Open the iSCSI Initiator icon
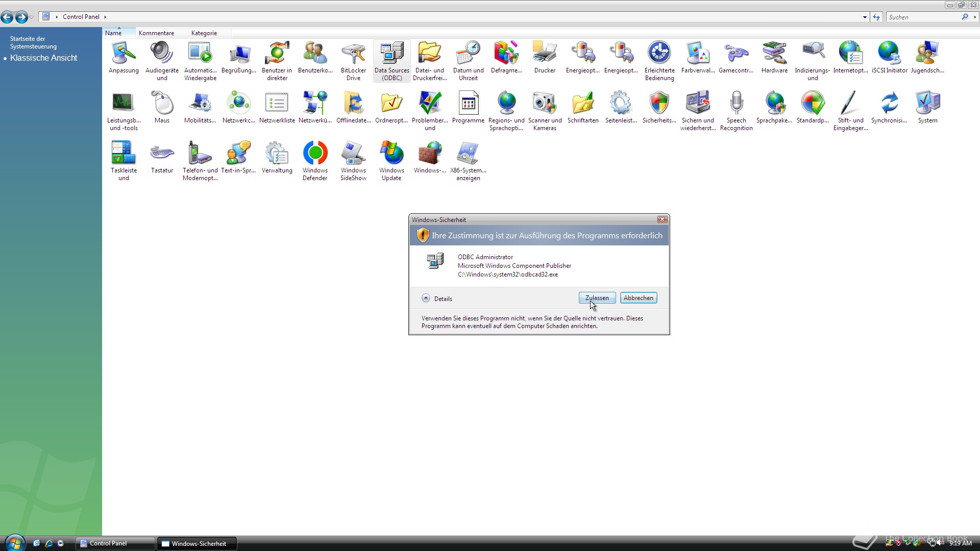This screenshot has height=551, width=980. tap(889, 58)
